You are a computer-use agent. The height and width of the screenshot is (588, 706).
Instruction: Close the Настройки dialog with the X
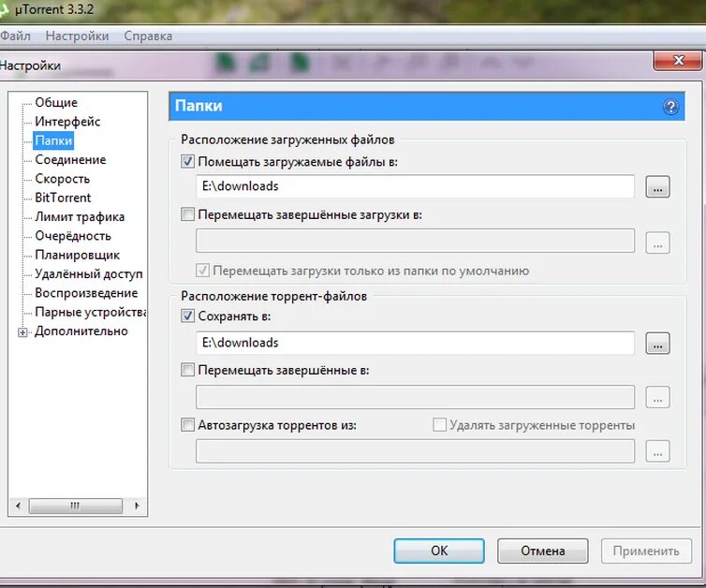(x=678, y=60)
